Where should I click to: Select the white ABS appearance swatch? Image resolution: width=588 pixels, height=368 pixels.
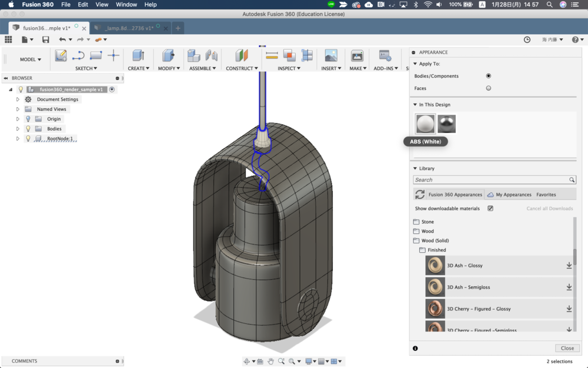click(426, 124)
